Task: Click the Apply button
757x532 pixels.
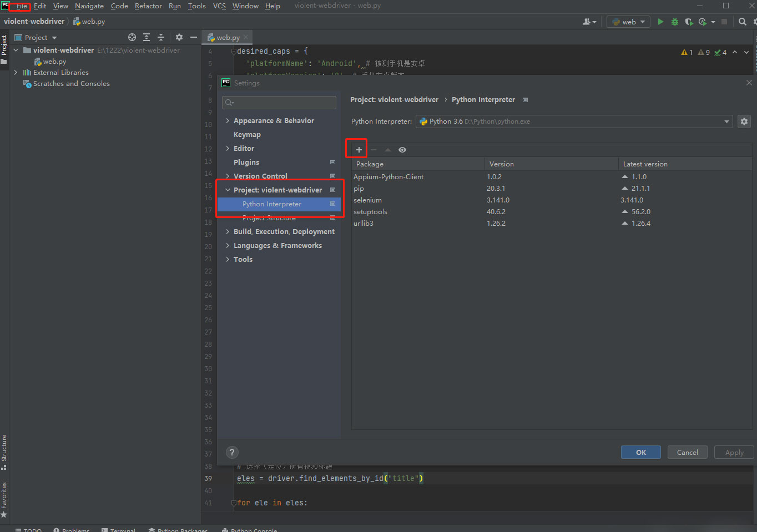Action: point(734,452)
